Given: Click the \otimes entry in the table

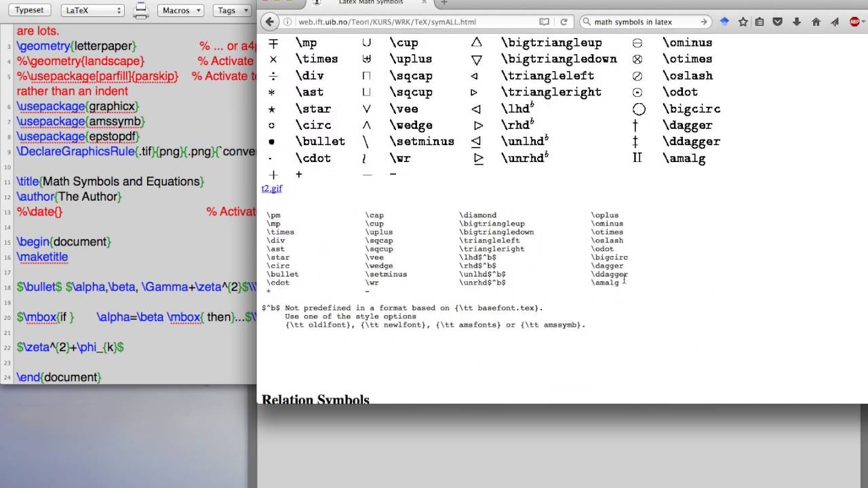Looking at the screenshot, I should [687, 59].
